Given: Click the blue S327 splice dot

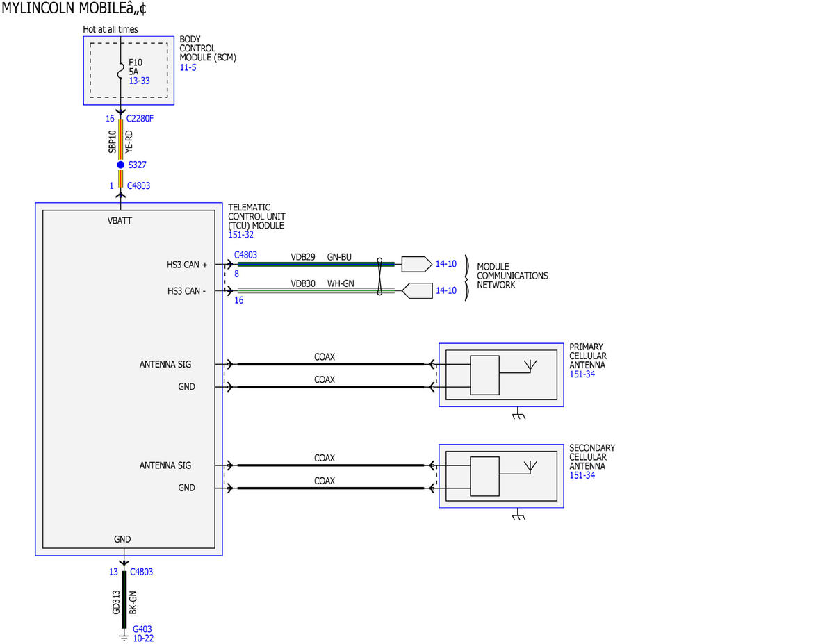Looking at the screenshot, I should tap(120, 165).
